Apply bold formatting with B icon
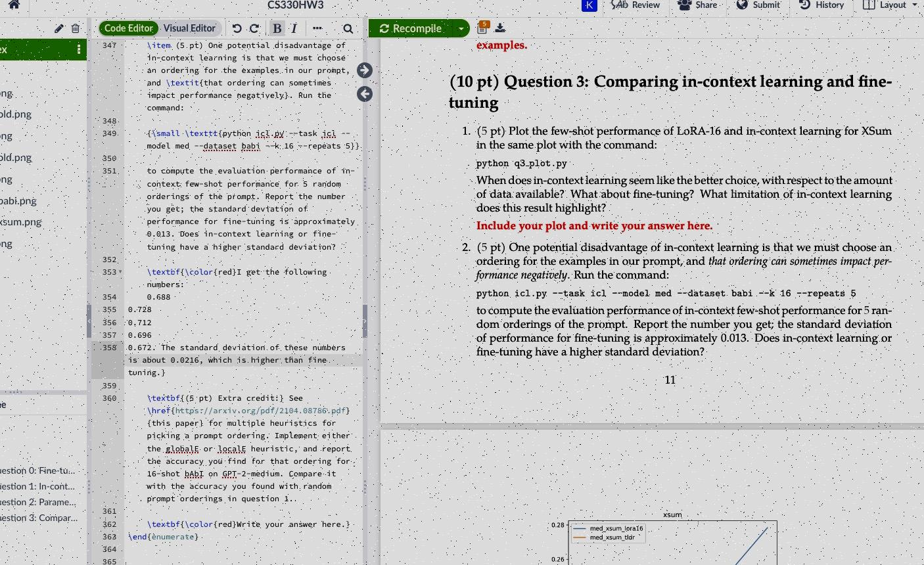The image size is (924, 565). click(x=277, y=28)
